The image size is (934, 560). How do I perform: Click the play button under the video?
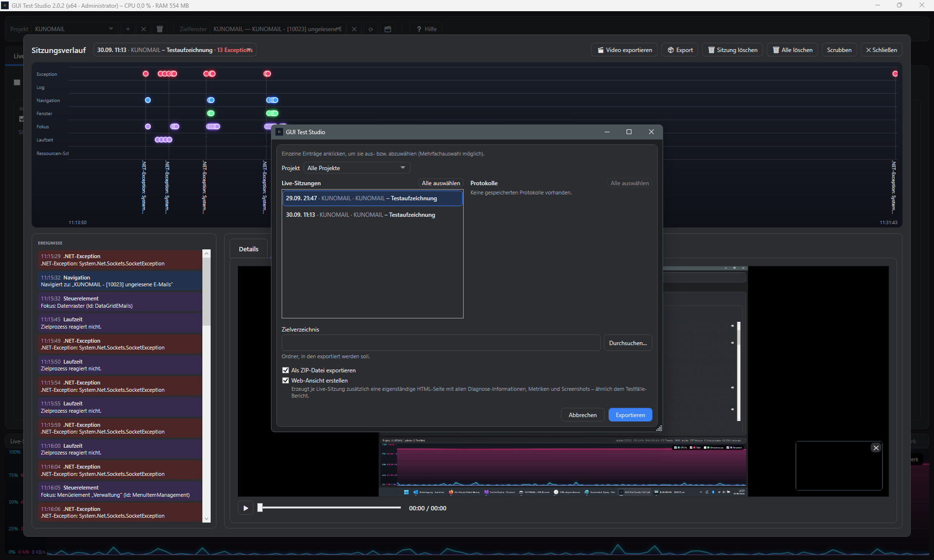246,508
